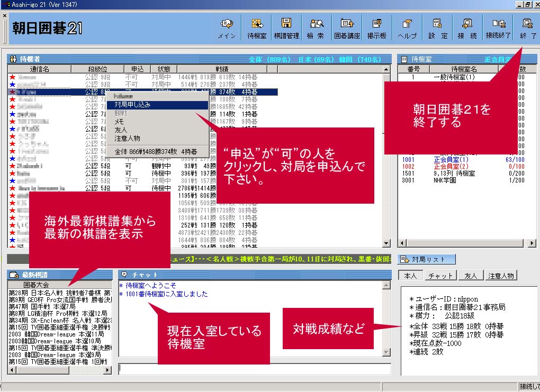The image size is (540, 392).
Task: Switch to the 注意人物 tab
Action: 501,276
